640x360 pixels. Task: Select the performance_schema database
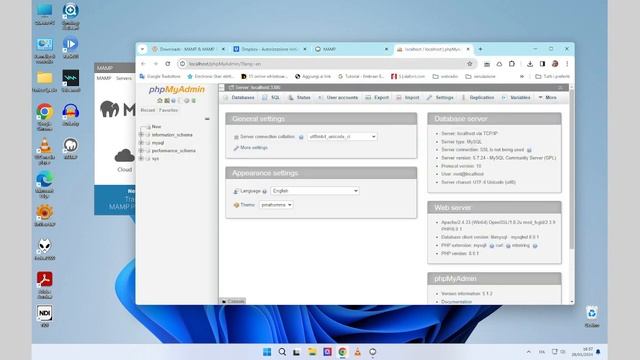pos(173,151)
